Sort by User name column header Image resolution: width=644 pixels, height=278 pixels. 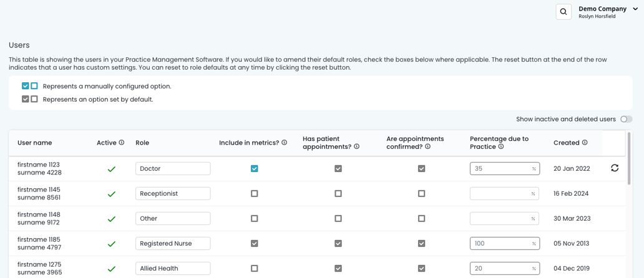(35, 143)
